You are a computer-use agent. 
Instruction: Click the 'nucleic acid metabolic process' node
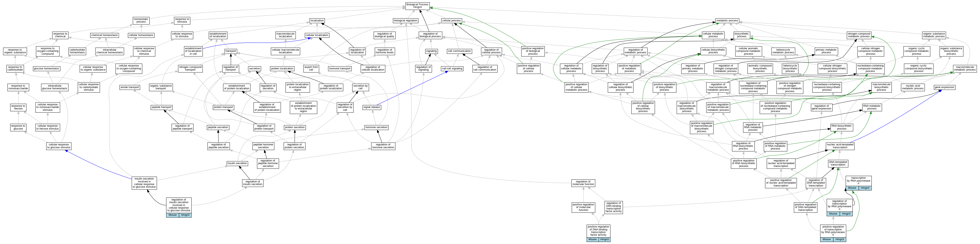click(x=913, y=87)
